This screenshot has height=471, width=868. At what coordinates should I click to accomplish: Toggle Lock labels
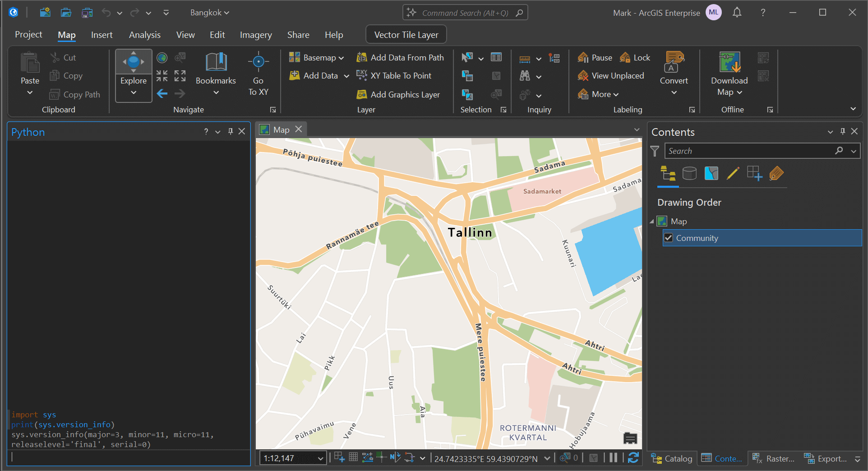tap(635, 57)
